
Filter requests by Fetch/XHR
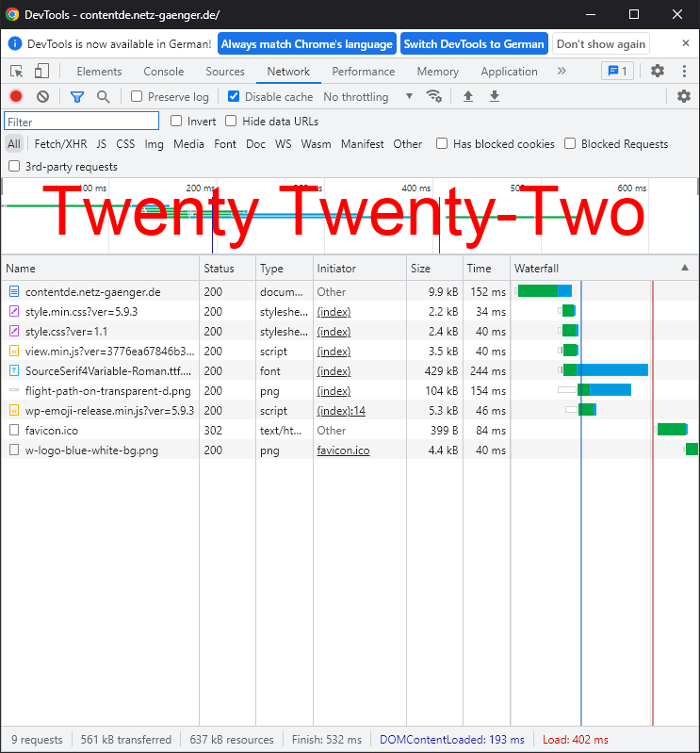pos(60,144)
